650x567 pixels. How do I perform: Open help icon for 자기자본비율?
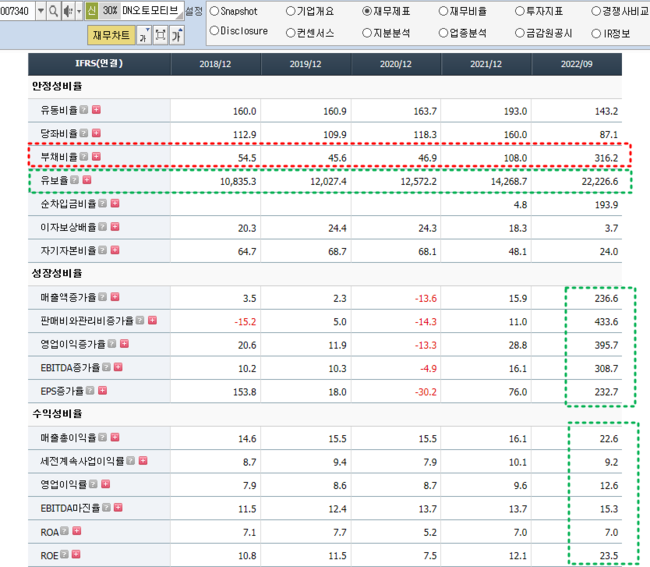[103, 250]
